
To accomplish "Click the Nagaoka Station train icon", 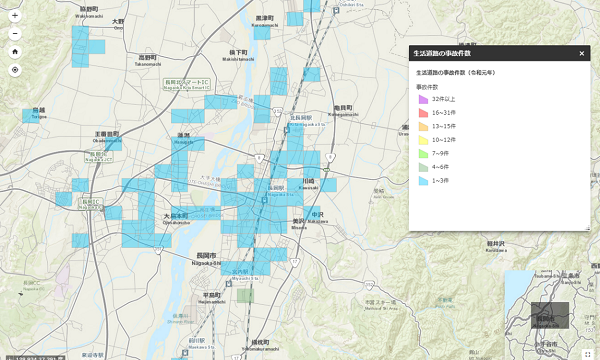I will coord(264,200).
